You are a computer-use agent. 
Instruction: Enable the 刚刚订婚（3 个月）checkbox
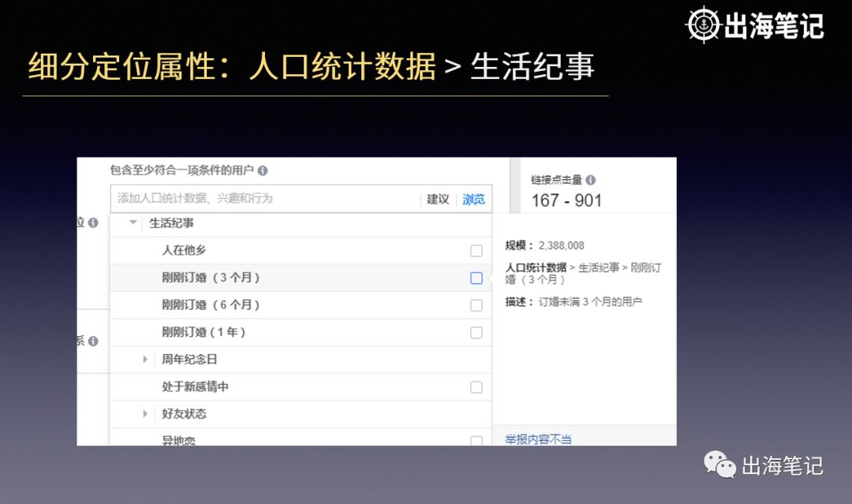tap(476, 278)
